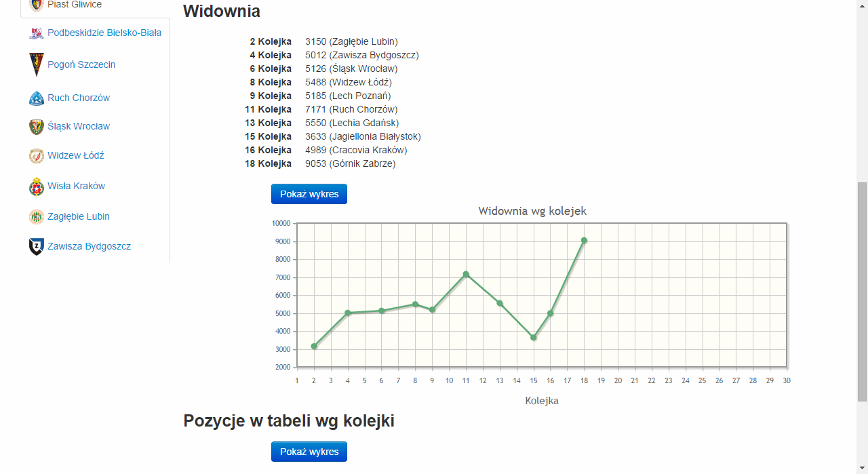Image resolution: width=868 pixels, height=474 pixels.
Task: Click the Podbeskidzie Bielsko-Biała club crest icon
Action: point(37,33)
